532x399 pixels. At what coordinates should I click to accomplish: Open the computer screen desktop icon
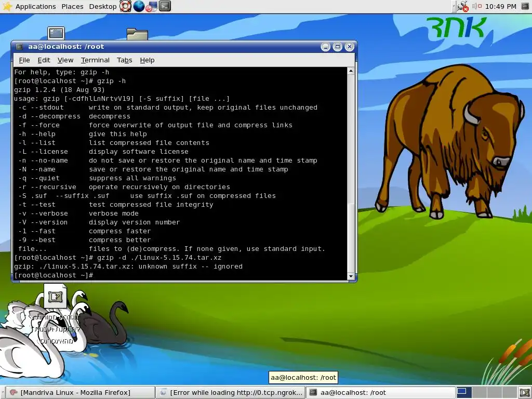tap(56, 33)
